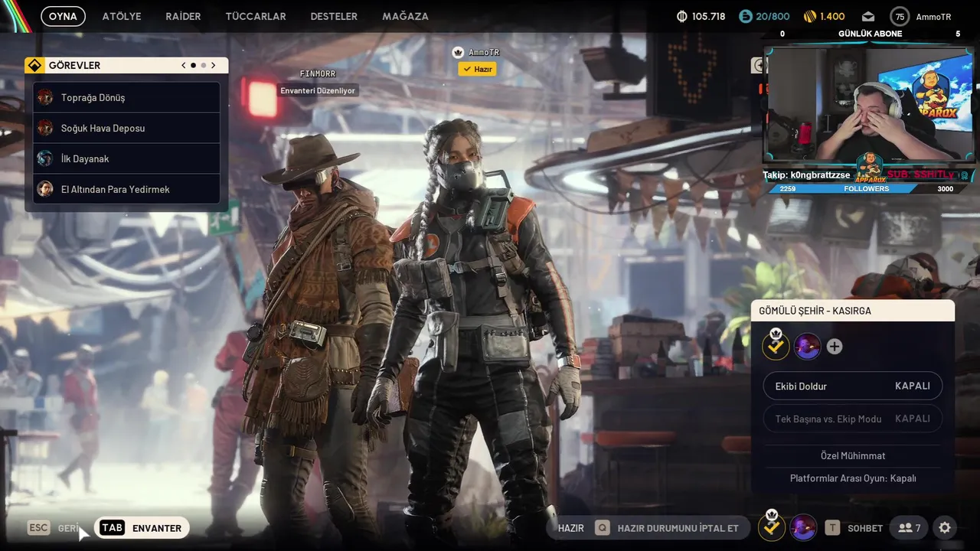The width and height of the screenshot is (980, 551).
Task: Click the level 75 circle badge
Action: (x=900, y=16)
